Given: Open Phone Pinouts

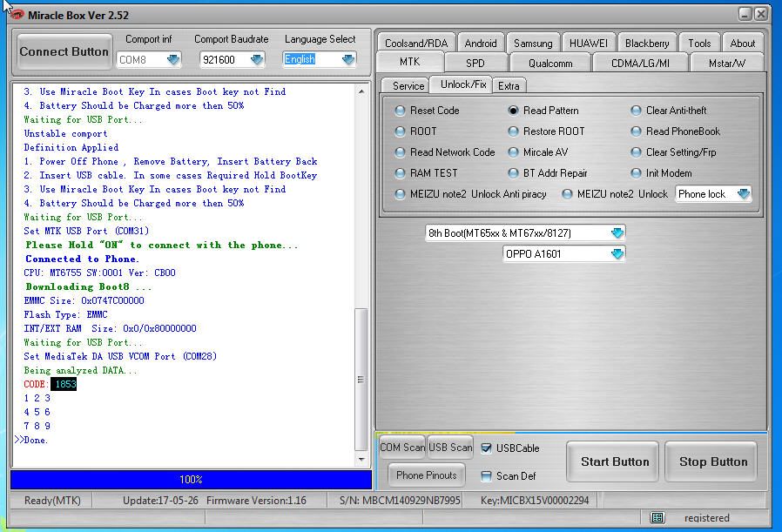Looking at the screenshot, I should click(x=427, y=475).
